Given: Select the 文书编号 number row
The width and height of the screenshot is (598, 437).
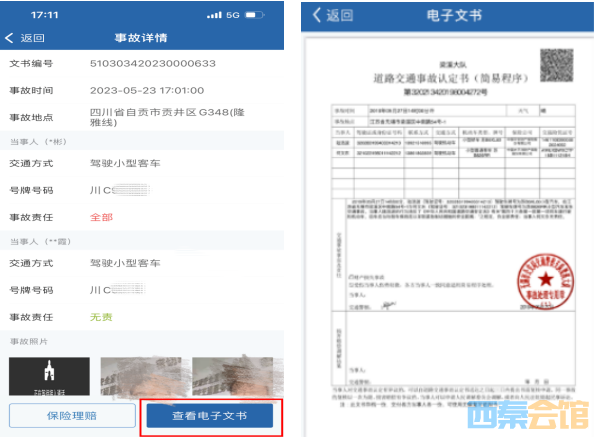Looking at the screenshot, I should click(142, 63).
